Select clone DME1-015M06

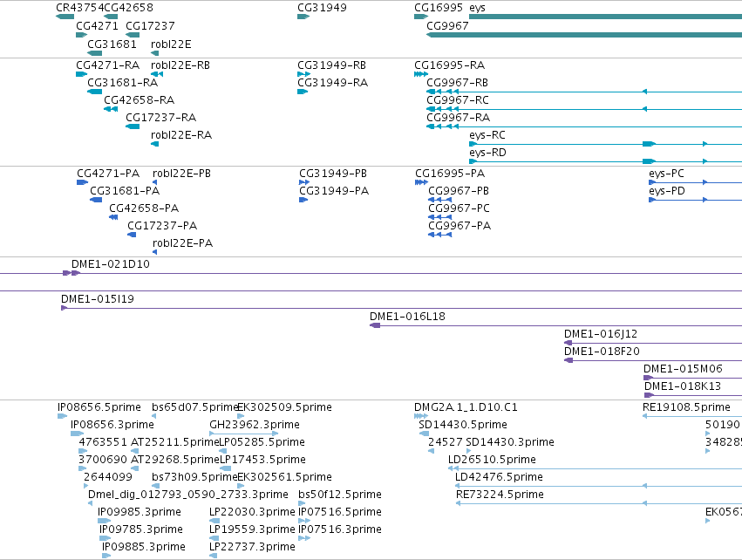[683, 369]
